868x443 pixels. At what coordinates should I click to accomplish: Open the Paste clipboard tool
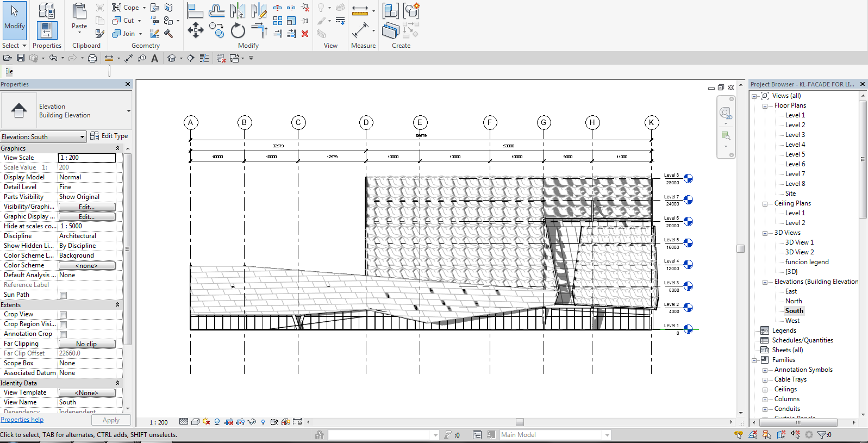click(79, 16)
